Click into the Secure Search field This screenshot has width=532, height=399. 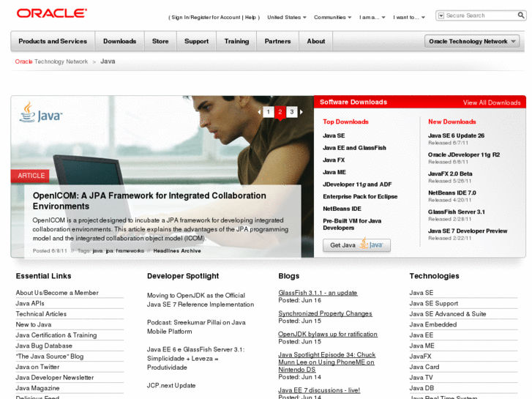click(480, 15)
